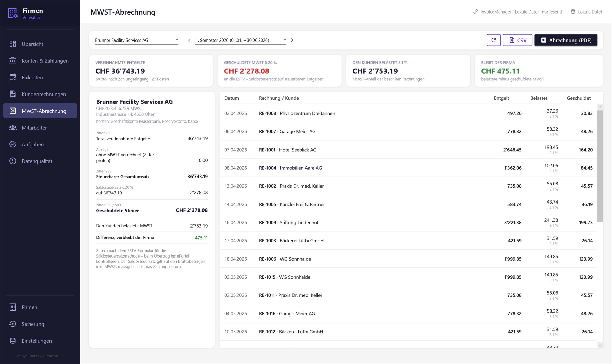Viewport: 612px width, 364px height.
Task: Open Übersicht dashboard icon in sidebar
Action: pos(13,44)
